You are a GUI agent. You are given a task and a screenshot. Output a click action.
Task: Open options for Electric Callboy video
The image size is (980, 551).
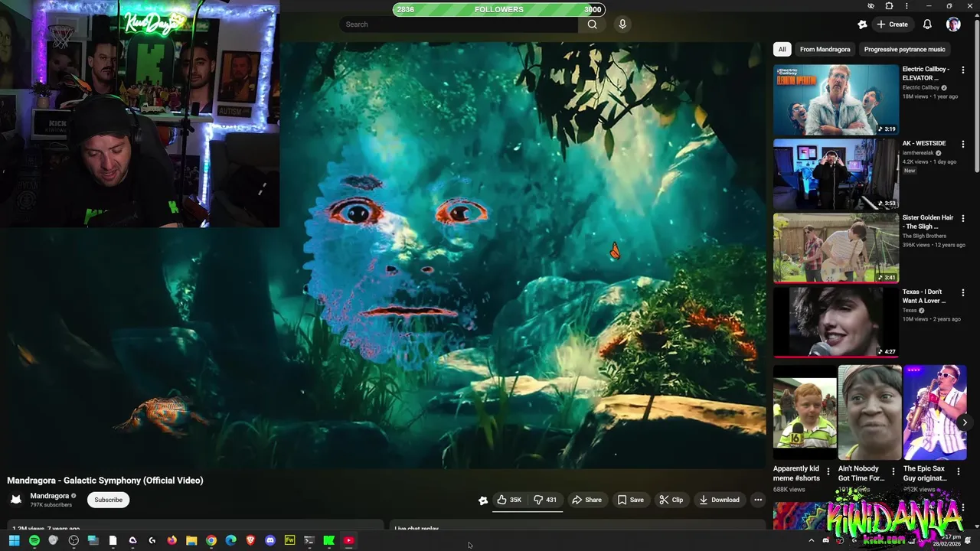pos(963,70)
